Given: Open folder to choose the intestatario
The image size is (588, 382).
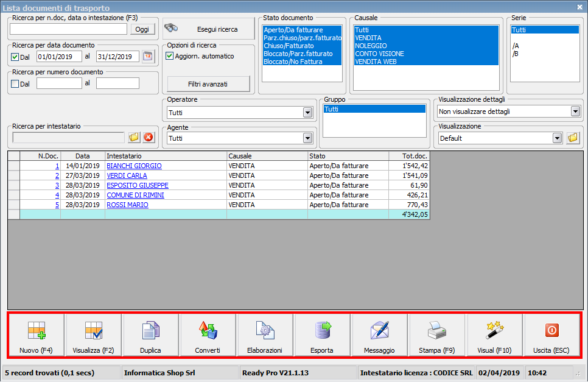Looking at the screenshot, I should point(134,137).
